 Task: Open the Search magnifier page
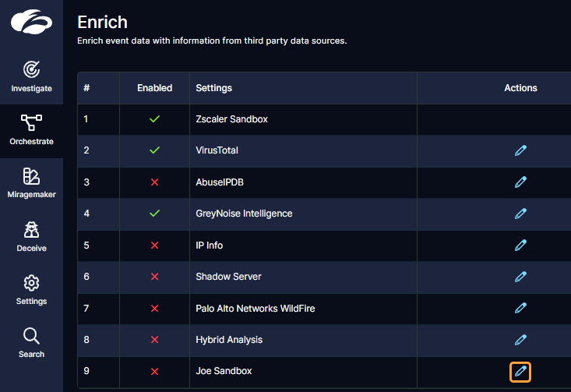coord(31,342)
